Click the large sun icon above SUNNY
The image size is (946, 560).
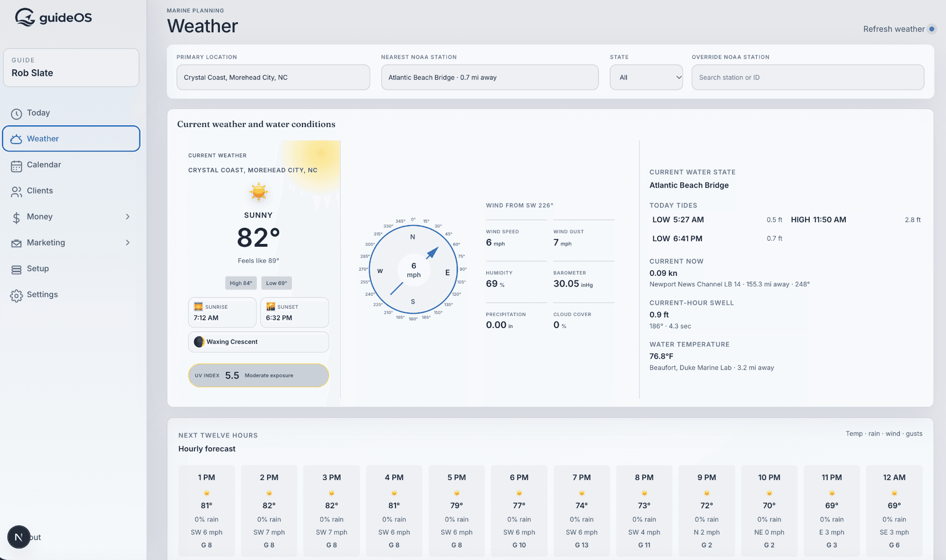pyautogui.click(x=258, y=192)
